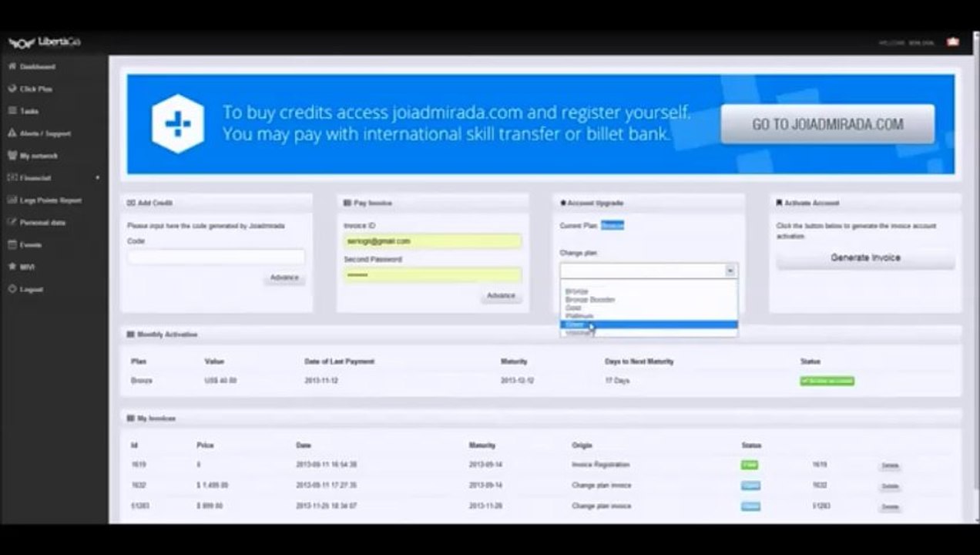Open the Alerts / Support warning icon
The height and width of the screenshot is (555, 980).
click(x=12, y=133)
